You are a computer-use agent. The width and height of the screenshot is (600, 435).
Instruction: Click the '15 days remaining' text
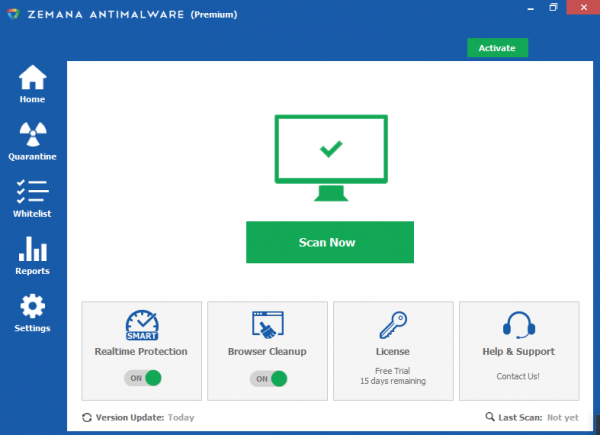tap(393, 381)
